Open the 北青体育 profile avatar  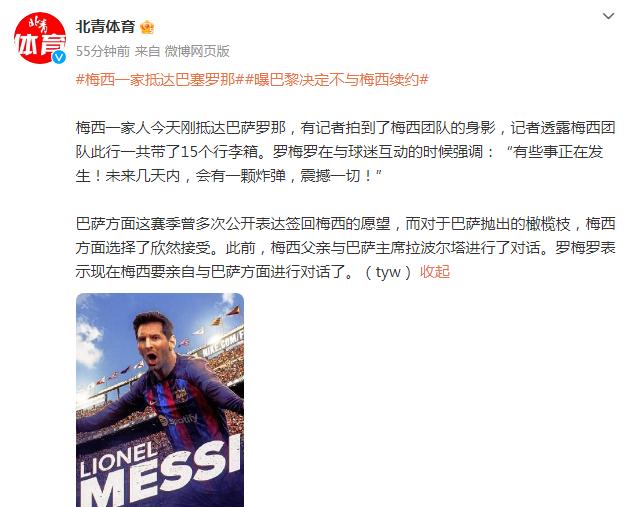point(40,39)
